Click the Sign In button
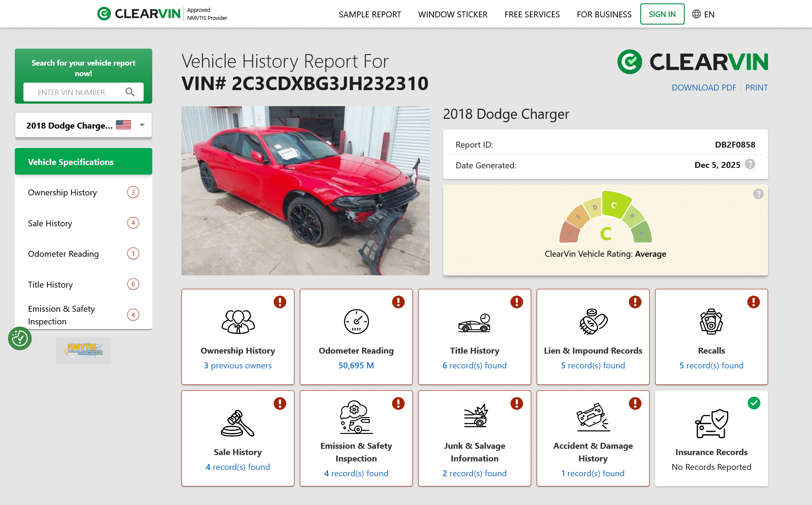 [x=662, y=14]
